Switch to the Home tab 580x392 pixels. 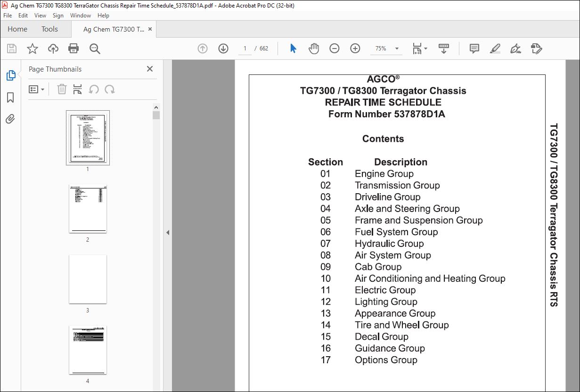pyautogui.click(x=17, y=29)
